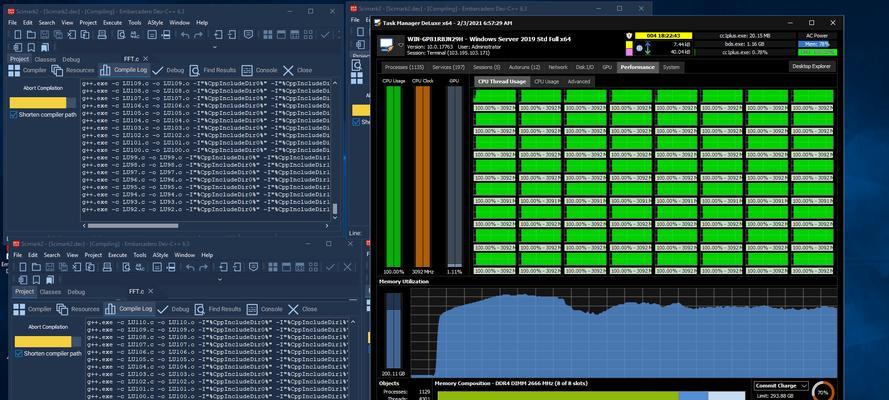Click Open folder icon in bottom Dev-C++ window

pyautogui.click(x=36, y=267)
